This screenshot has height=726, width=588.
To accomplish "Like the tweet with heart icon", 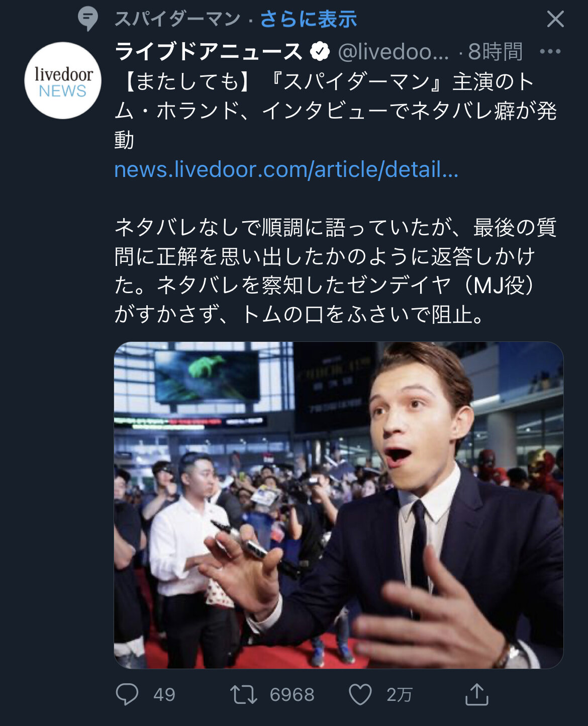I will tap(360, 695).
